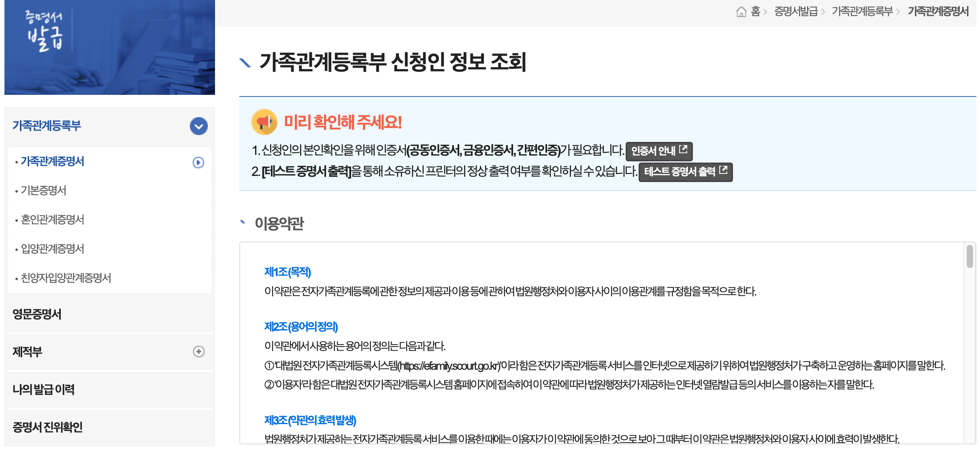The width and height of the screenshot is (980, 450).
Task: Click the terms box scrollbar thumb
Action: pyautogui.click(x=969, y=257)
